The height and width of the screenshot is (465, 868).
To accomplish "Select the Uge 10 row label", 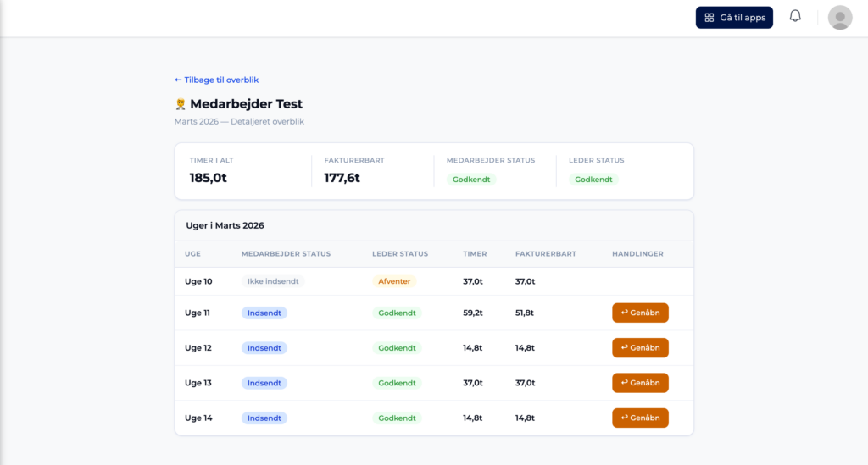I will (198, 281).
